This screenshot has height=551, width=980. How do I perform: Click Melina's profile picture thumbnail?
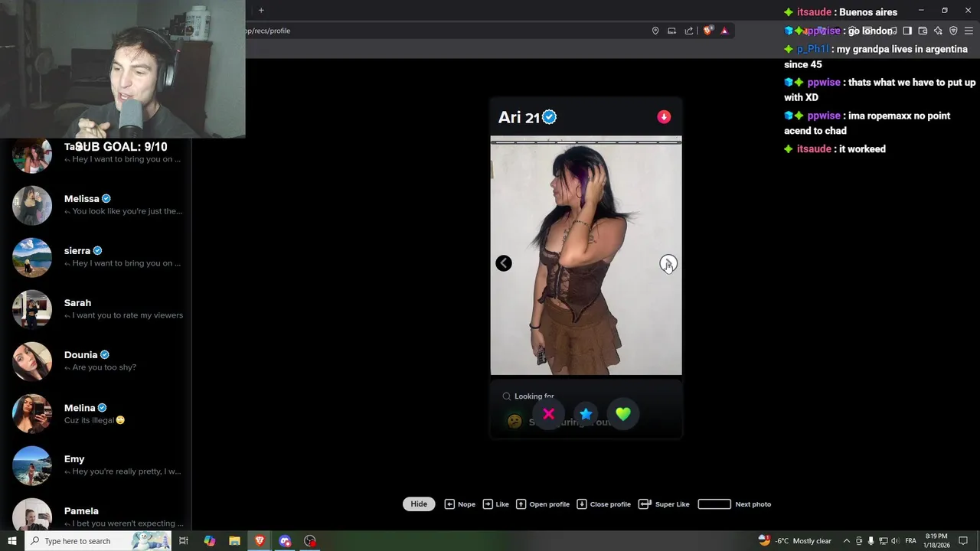[x=32, y=413]
